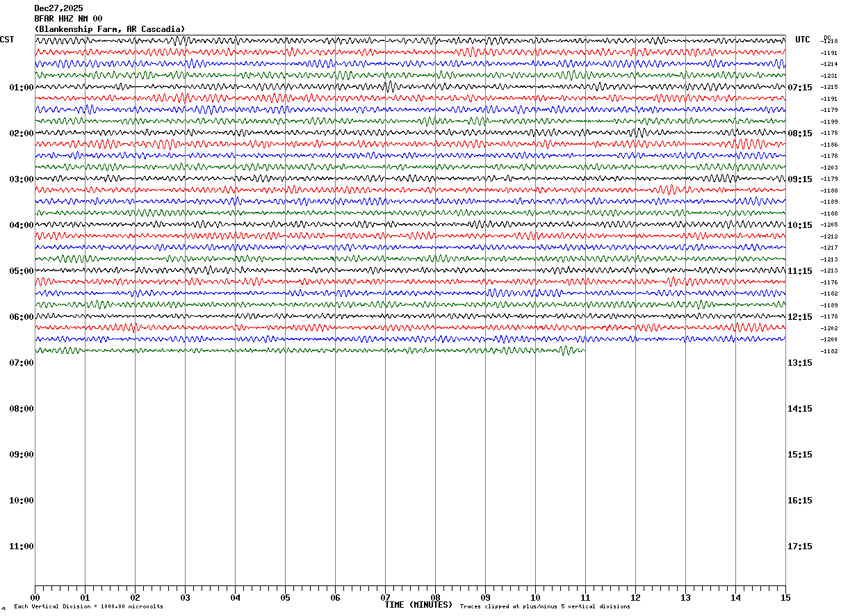Viewport: 841px width, 616px height.
Task: Click the DC offset value -1231
Action: [x=830, y=76]
